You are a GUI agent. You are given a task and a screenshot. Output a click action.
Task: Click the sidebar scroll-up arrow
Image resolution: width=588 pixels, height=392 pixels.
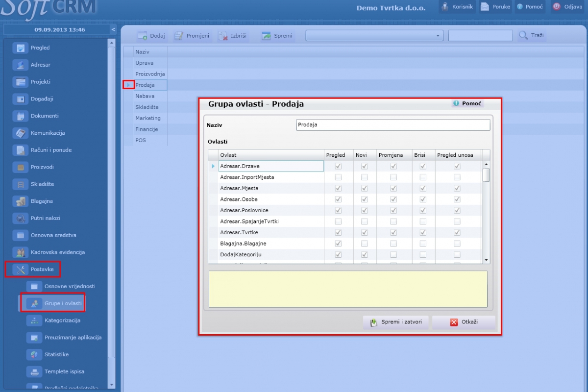111,43
